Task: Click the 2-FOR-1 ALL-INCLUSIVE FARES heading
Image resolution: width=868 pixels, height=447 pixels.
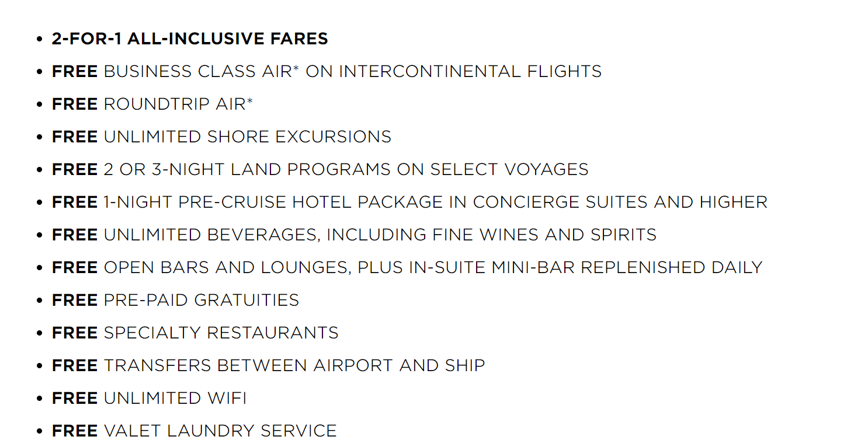Action: (190, 39)
